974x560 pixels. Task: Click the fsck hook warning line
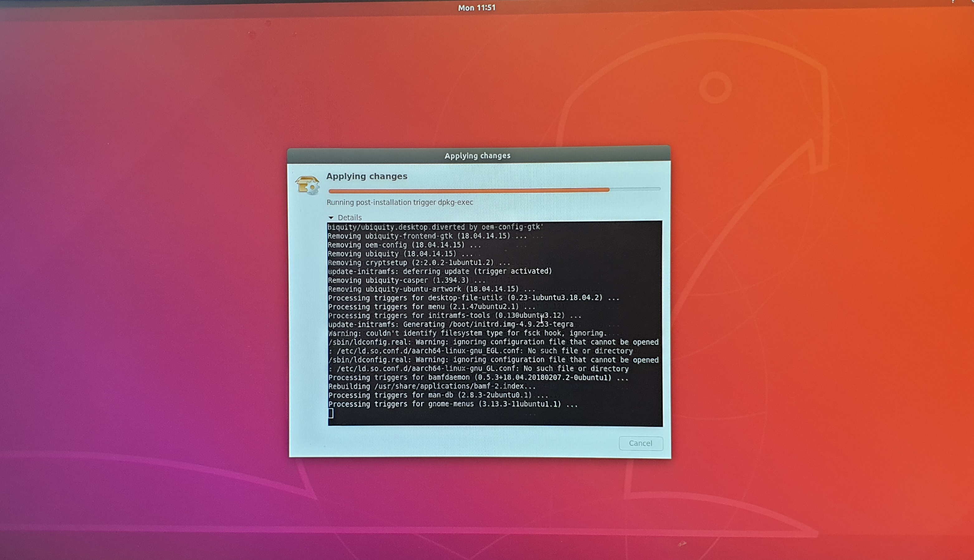click(467, 333)
